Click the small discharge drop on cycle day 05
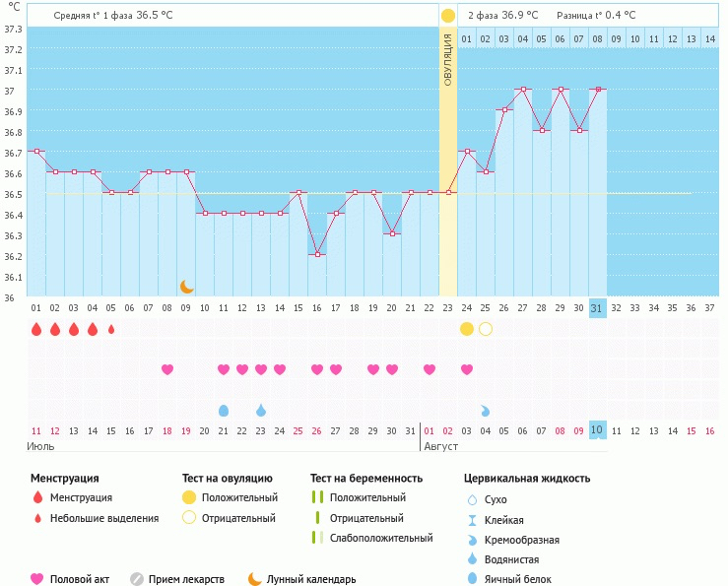The height and width of the screenshot is (586, 728). point(111,329)
